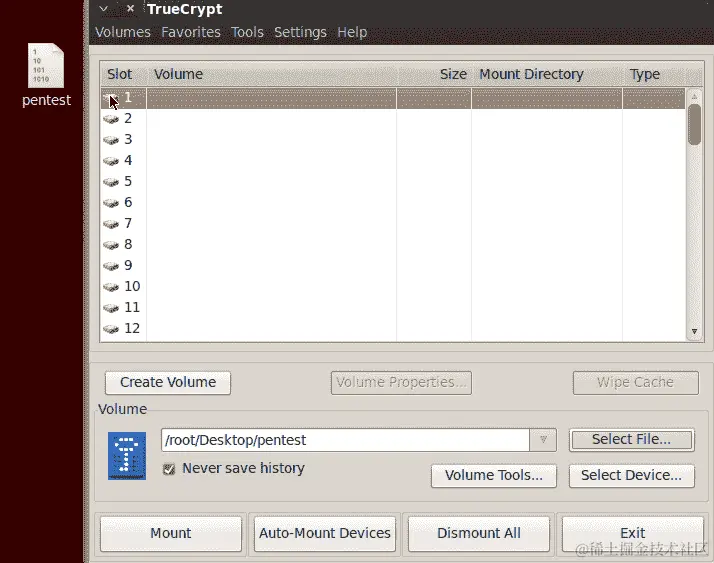Open the Volume Tools button
Screen dimensions: 714x563
(494, 476)
